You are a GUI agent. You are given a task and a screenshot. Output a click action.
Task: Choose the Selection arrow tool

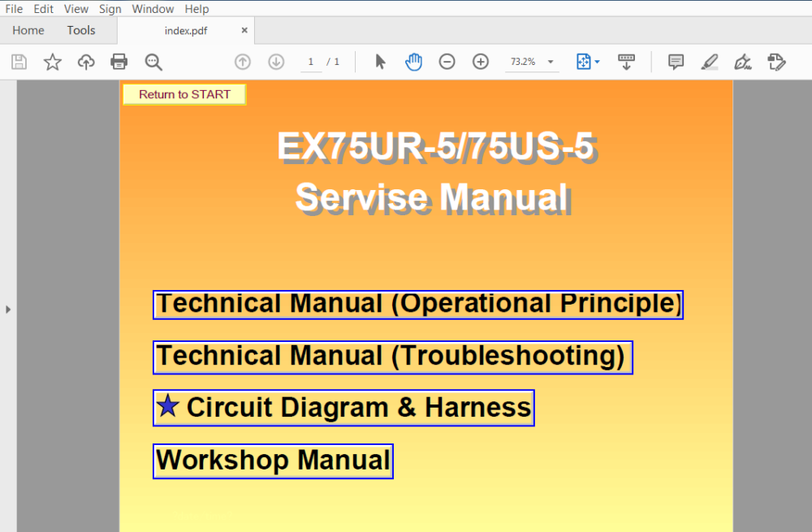[380, 63]
